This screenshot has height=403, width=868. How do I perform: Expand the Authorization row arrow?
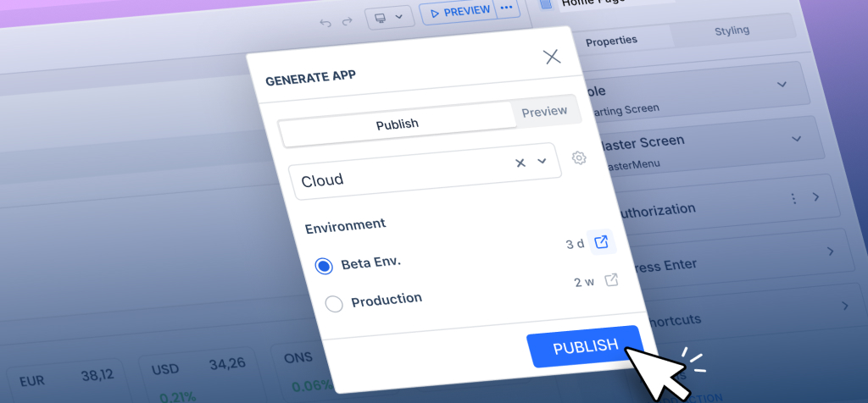coord(816,196)
